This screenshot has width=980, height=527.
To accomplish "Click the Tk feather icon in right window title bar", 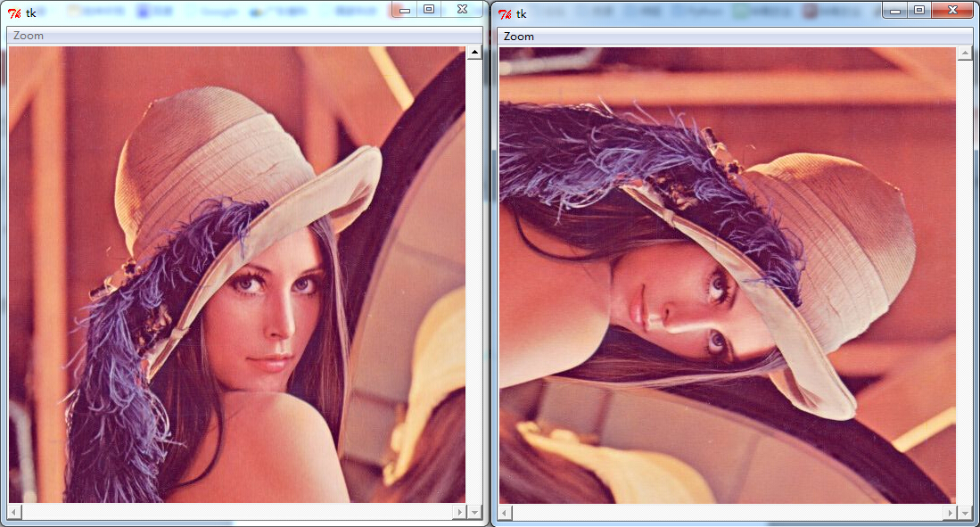I will point(505,13).
